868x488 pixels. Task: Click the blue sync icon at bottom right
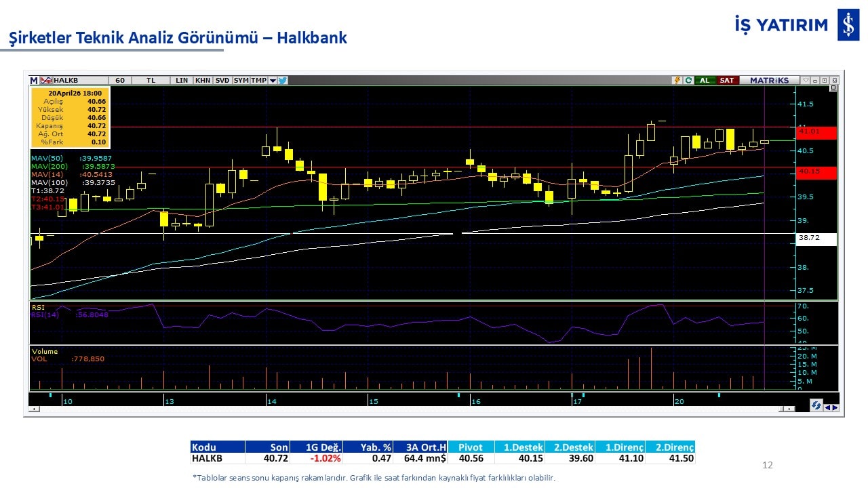click(x=816, y=405)
